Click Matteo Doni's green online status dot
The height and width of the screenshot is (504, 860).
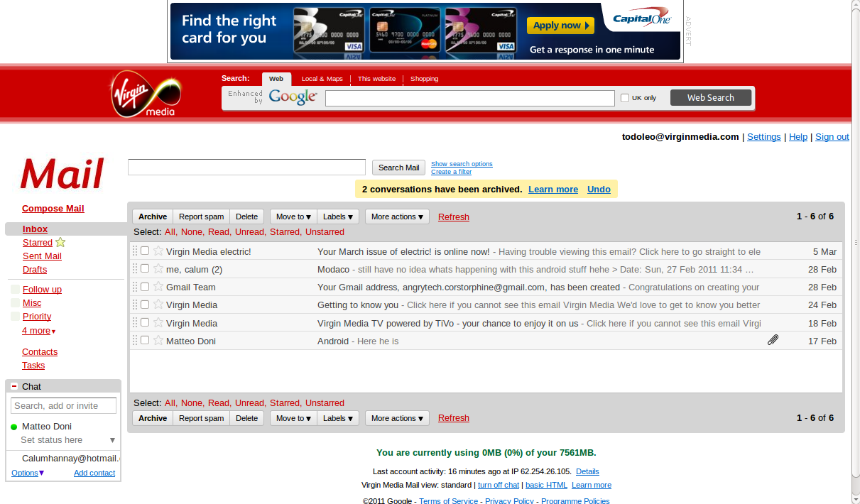pyautogui.click(x=14, y=427)
